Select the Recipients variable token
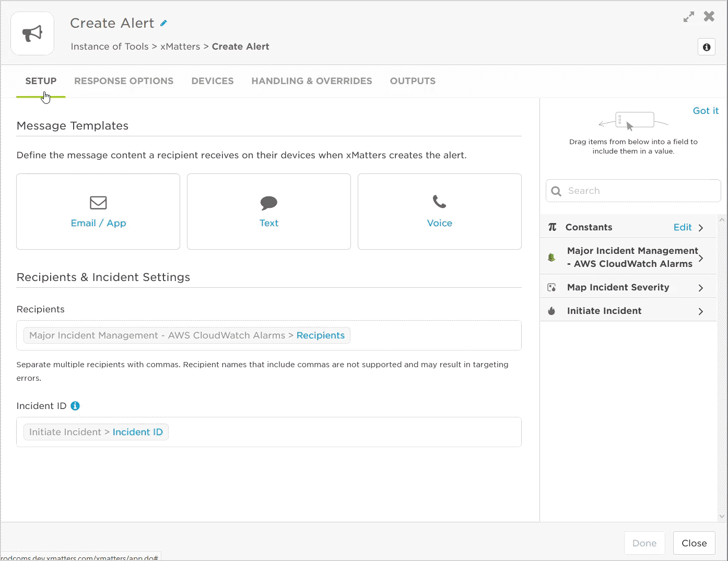Image resolution: width=728 pixels, height=561 pixels. click(x=187, y=335)
